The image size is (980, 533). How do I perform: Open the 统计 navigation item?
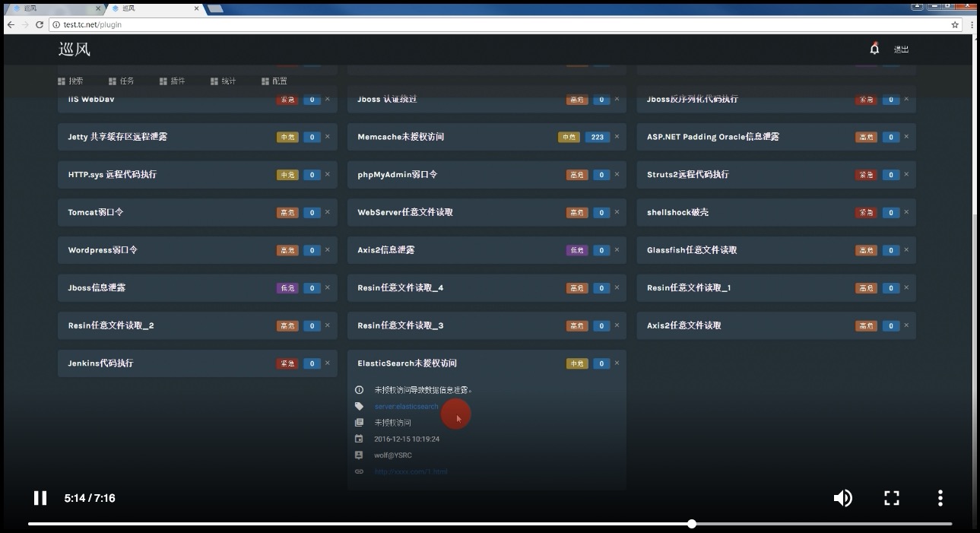click(x=224, y=81)
